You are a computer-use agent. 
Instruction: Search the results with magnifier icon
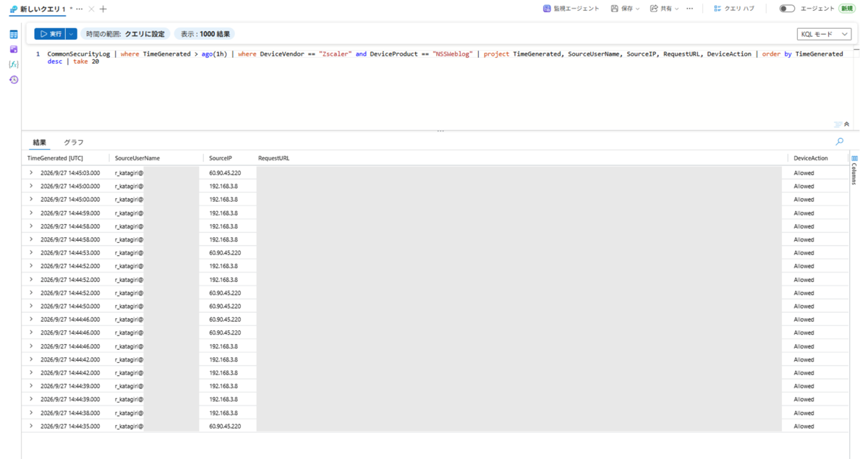point(839,142)
